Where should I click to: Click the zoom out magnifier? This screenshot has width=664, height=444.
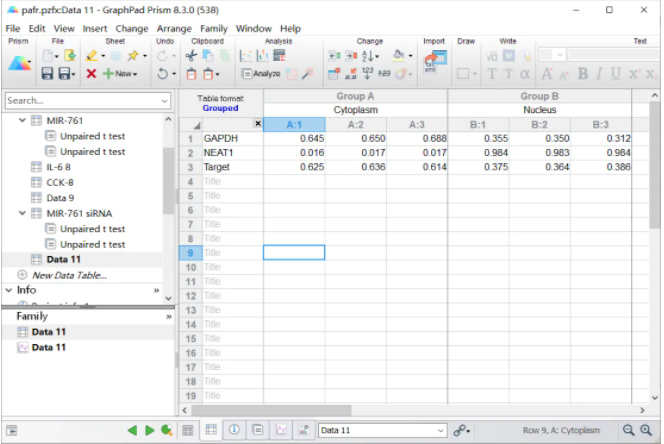[x=628, y=430]
